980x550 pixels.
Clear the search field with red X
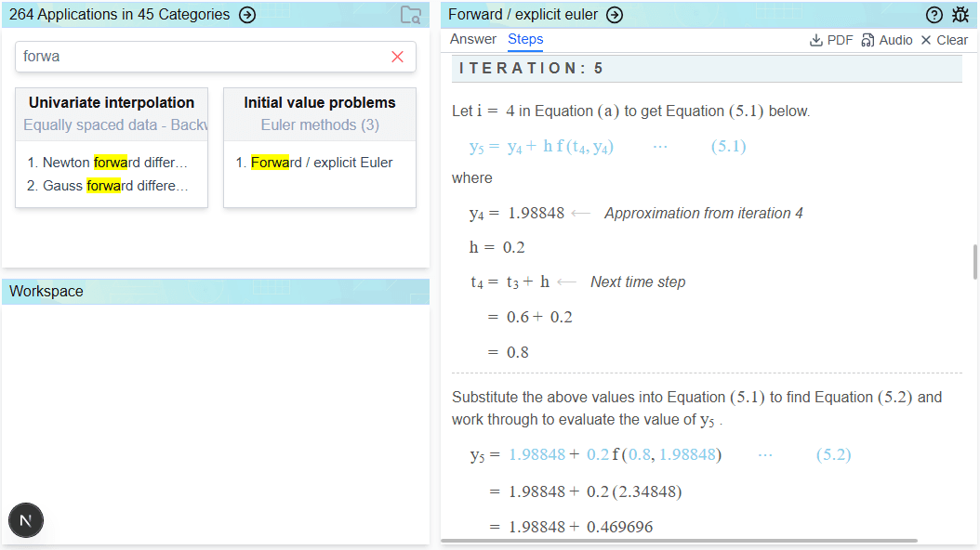pos(398,57)
